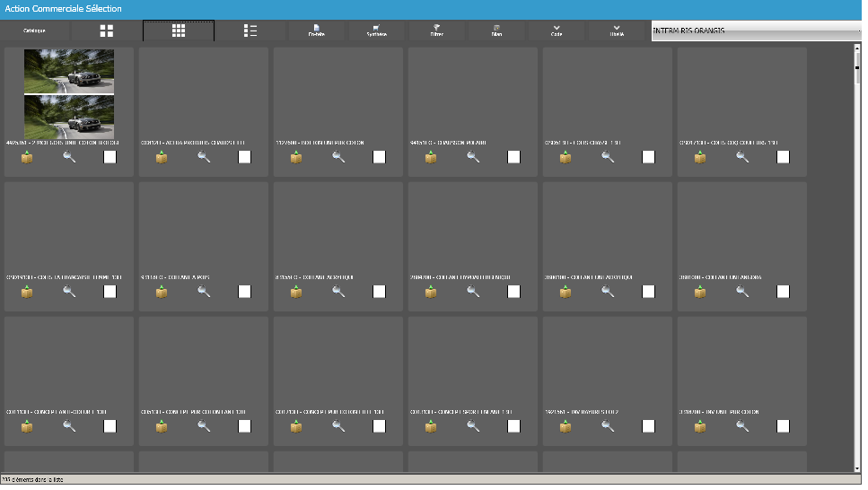Open the INTERM BIS ORANGIS combo box

pos(757,31)
